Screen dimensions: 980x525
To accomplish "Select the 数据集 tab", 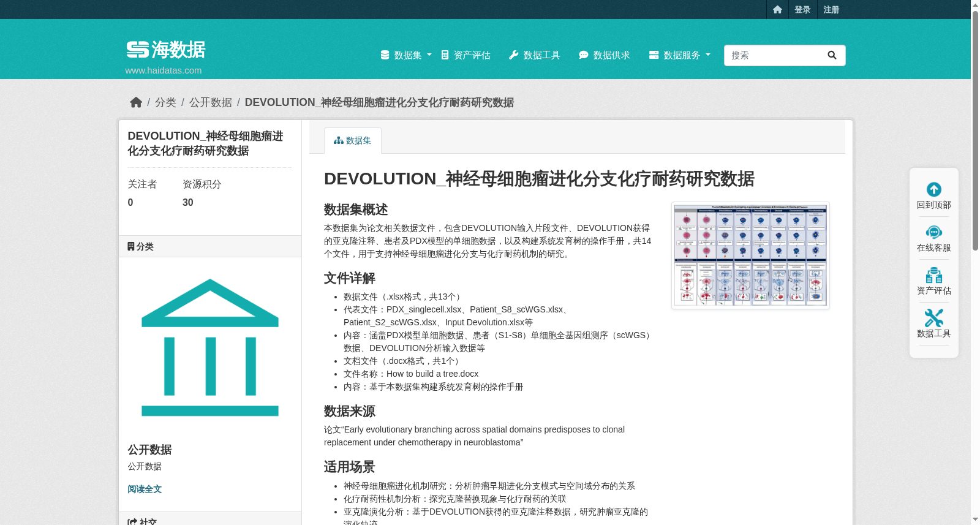I will click(353, 140).
